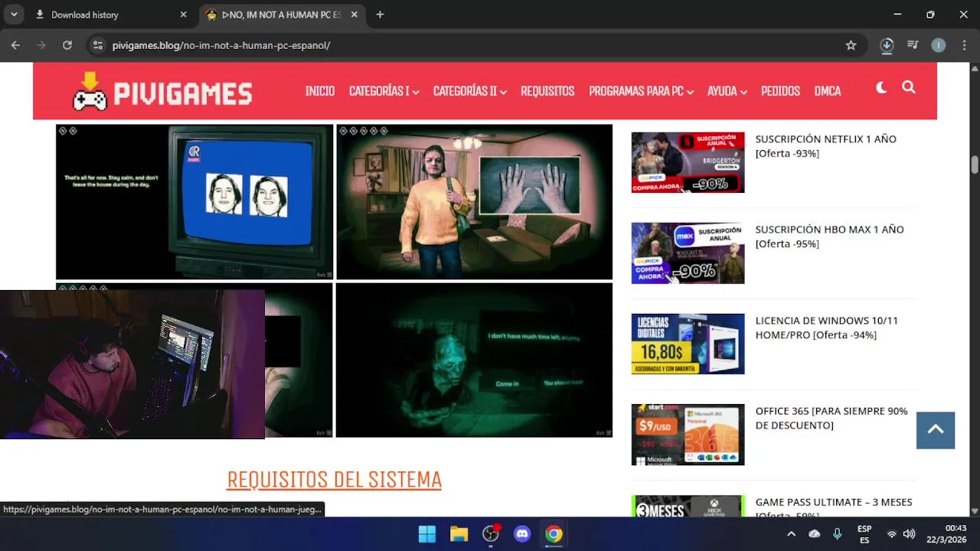Viewport: 980px width, 551px height.
Task: Expand PROGRAMAS PARA PC dropdown
Action: [641, 91]
